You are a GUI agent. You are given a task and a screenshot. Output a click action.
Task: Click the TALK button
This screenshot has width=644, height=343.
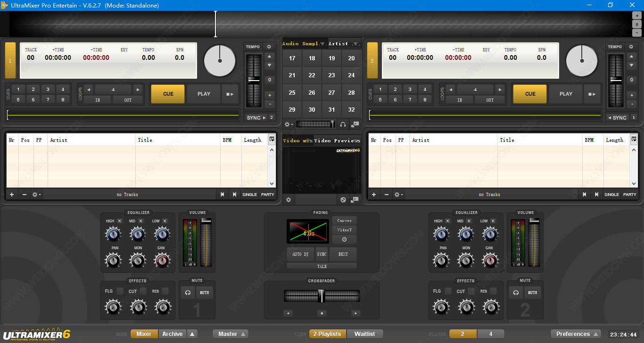coord(322,266)
